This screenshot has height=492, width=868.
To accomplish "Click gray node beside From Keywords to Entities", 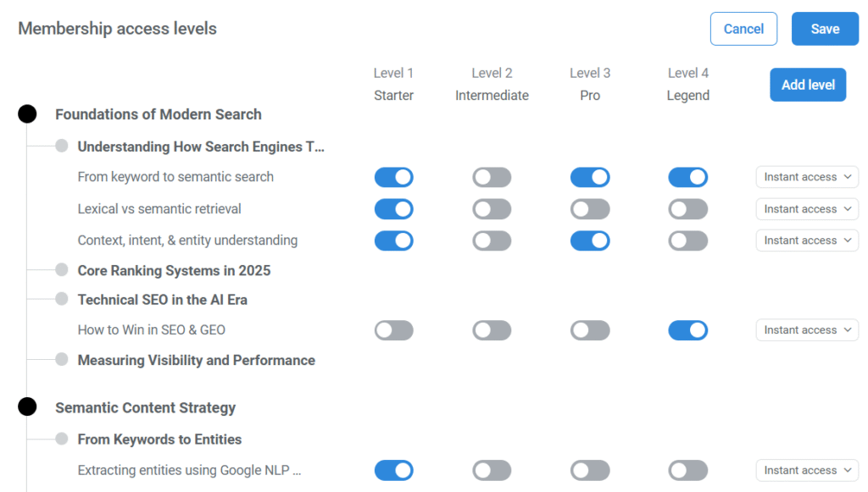I will 62,439.
